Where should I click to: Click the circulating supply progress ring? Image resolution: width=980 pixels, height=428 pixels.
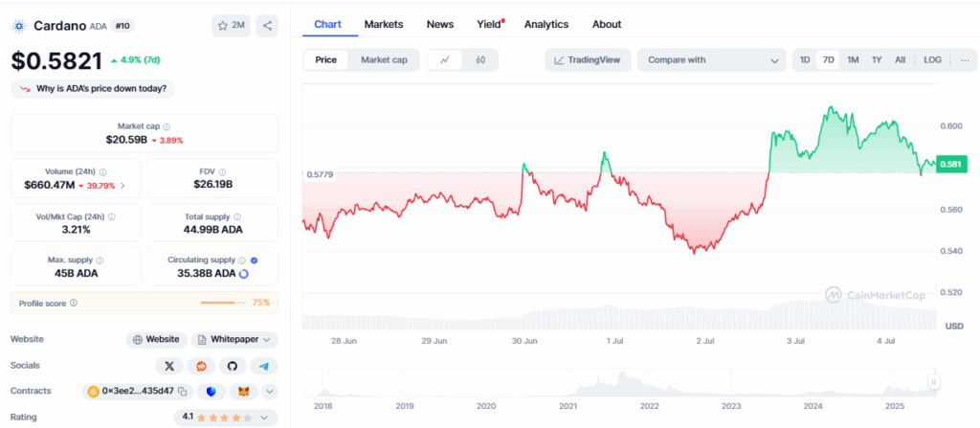[244, 274]
